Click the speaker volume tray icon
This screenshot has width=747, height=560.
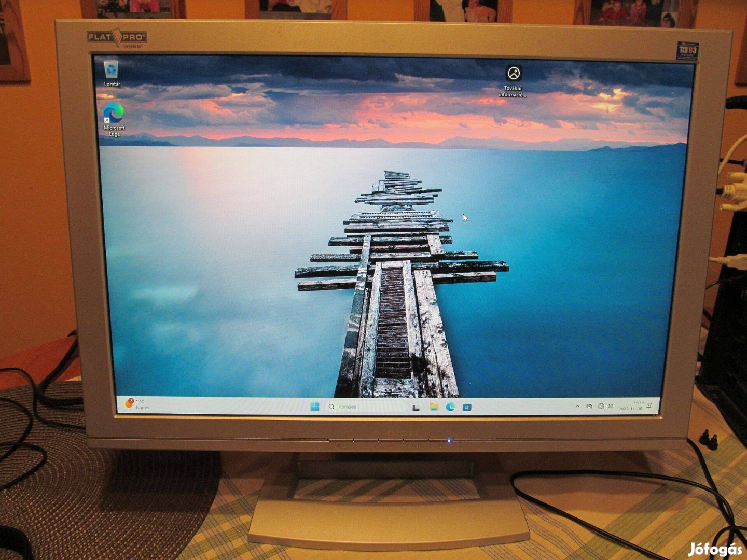coord(610,406)
